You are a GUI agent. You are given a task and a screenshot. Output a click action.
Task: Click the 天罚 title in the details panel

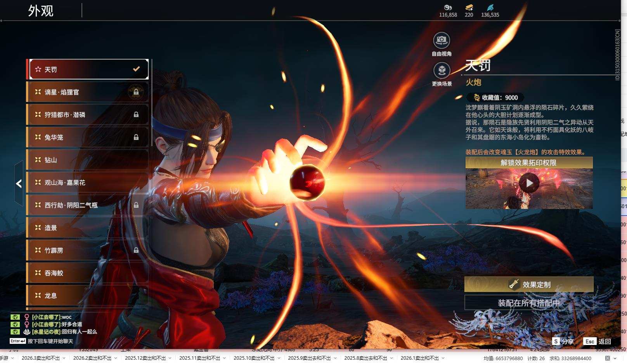pyautogui.click(x=478, y=66)
